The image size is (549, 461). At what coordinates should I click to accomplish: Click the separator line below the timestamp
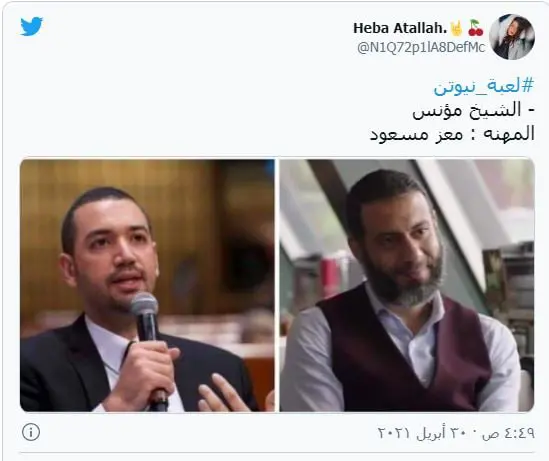click(x=277, y=453)
